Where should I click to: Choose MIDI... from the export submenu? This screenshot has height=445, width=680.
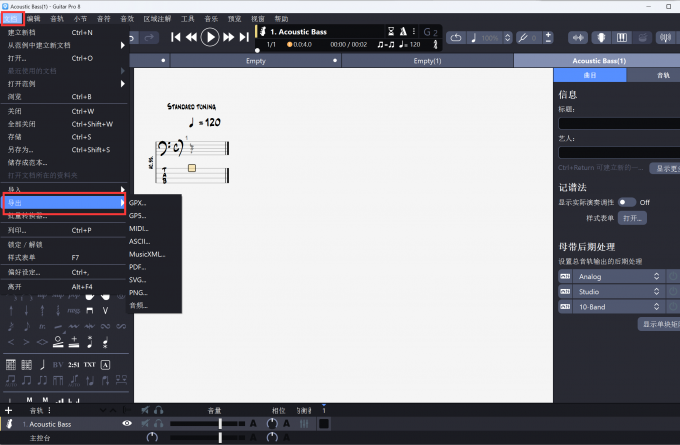139,228
